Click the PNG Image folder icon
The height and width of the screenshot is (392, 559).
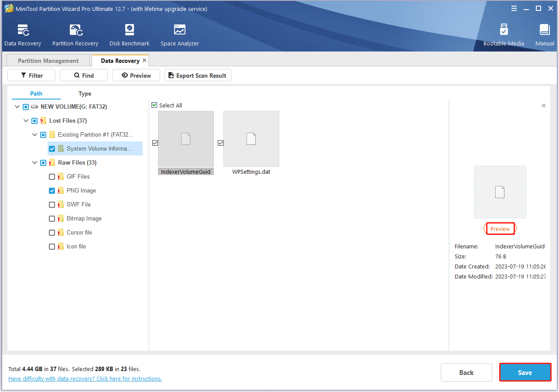click(61, 190)
